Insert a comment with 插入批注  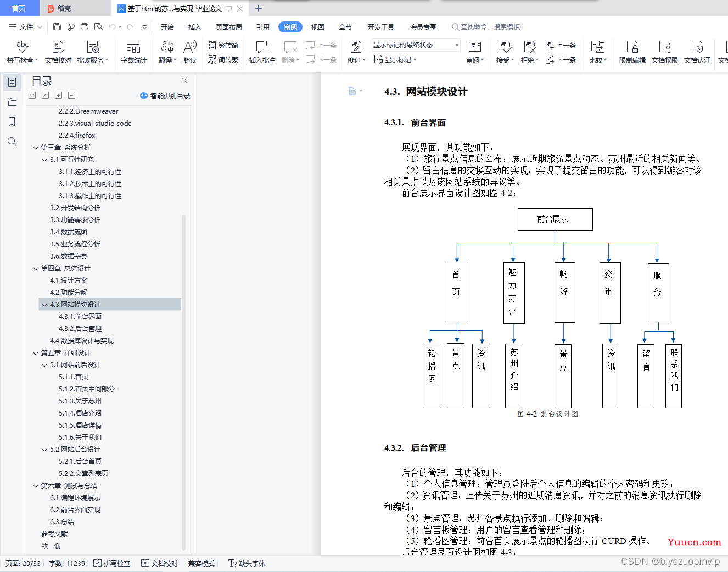coord(262,52)
